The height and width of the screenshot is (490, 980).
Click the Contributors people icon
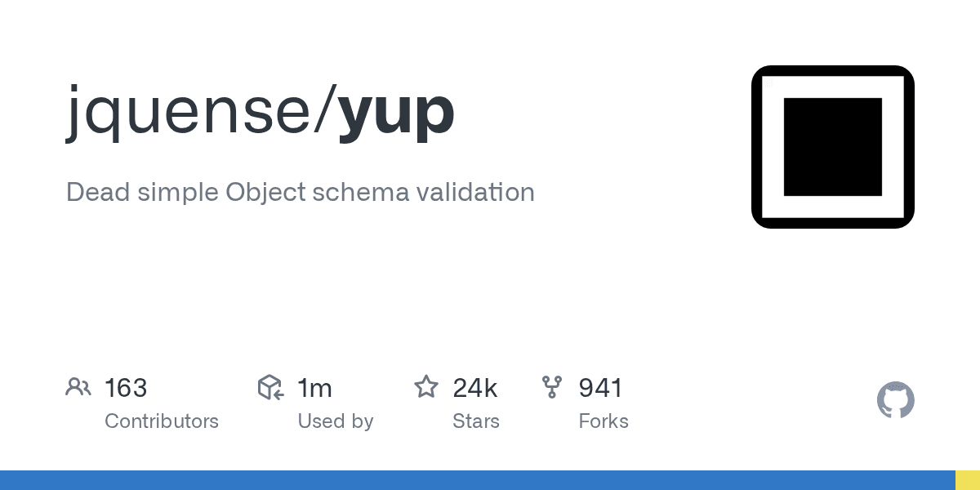tap(78, 387)
